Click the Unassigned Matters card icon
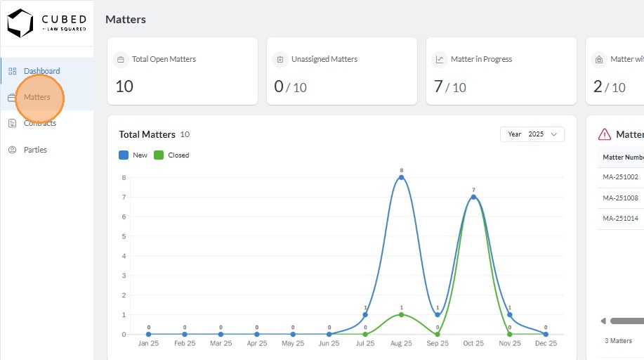Screen dimensions: 644x360 (280, 60)
